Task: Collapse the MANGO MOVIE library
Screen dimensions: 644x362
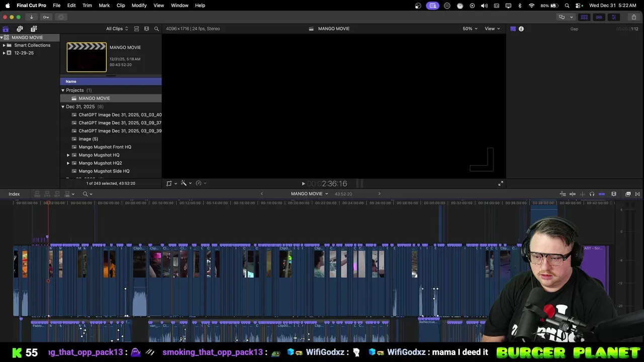Action: (2, 38)
